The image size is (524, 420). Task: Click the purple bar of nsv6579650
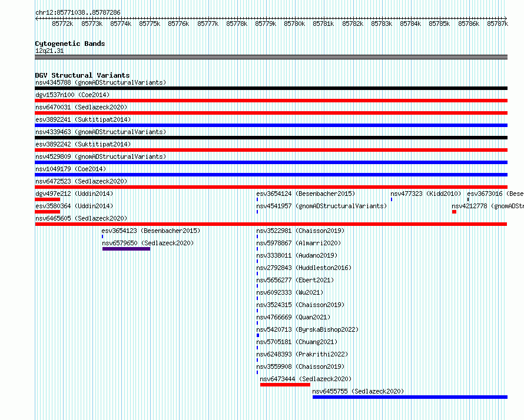pyautogui.click(x=127, y=249)
